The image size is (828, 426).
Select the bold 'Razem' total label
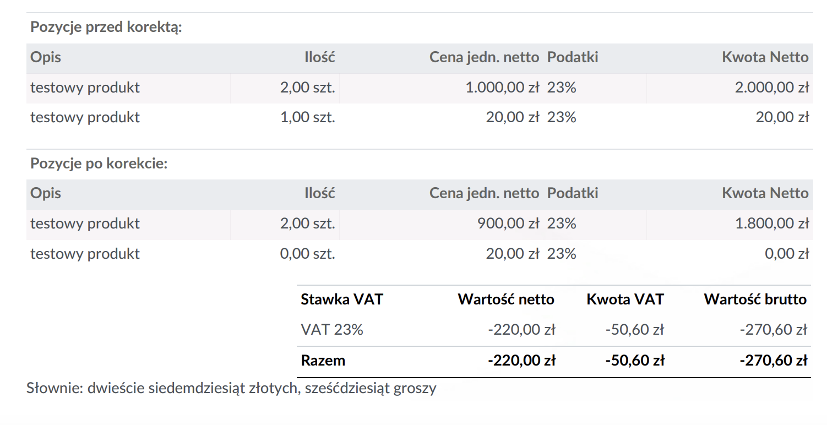point(323,361)
